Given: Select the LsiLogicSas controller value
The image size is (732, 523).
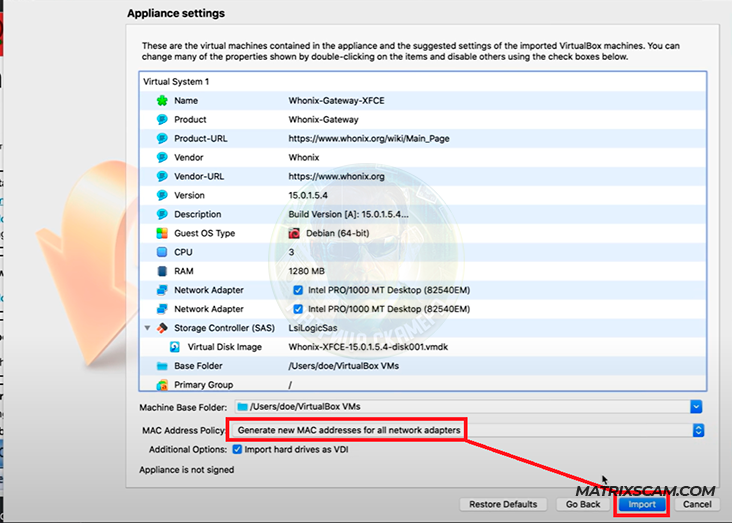Looking at the screenshot, I should click(313, 328).
